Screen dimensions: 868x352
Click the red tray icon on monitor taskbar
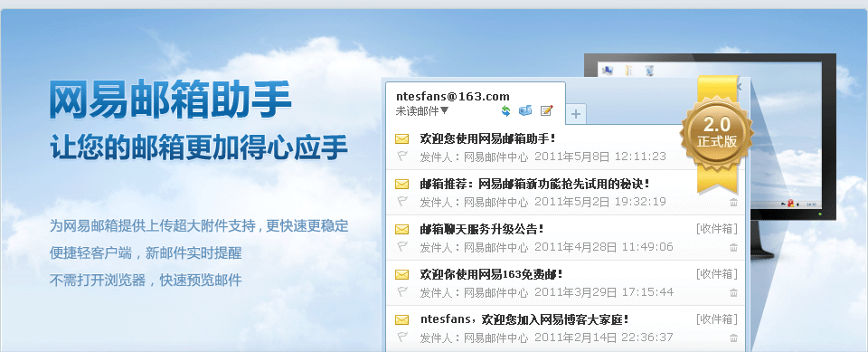tap(790, 204)
